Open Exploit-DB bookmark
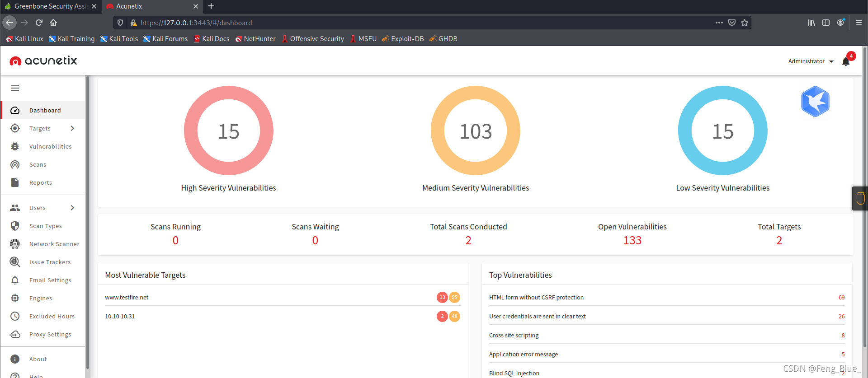The width and height of the screenshot is (868, 378). pyautogui.click(x=403, y=39)
